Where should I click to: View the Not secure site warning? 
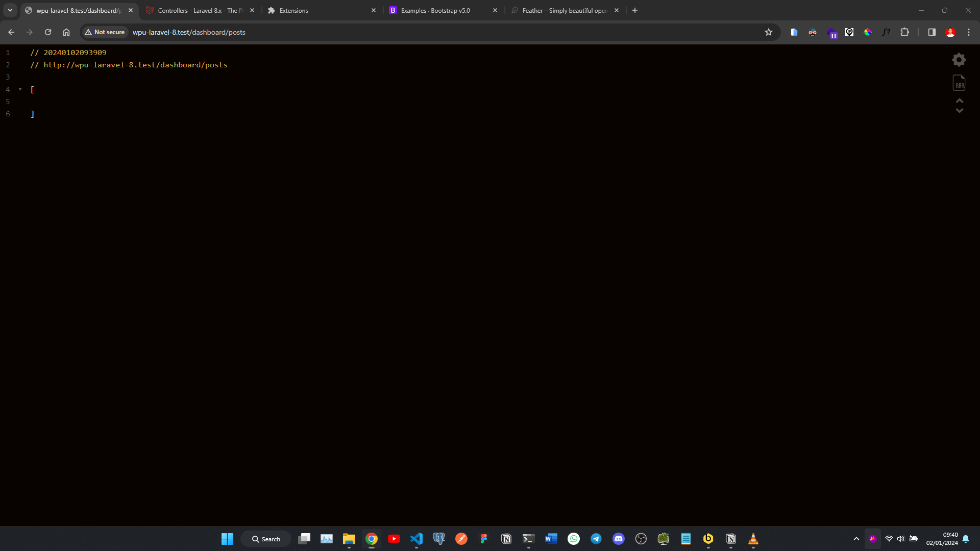coord(105,32)
